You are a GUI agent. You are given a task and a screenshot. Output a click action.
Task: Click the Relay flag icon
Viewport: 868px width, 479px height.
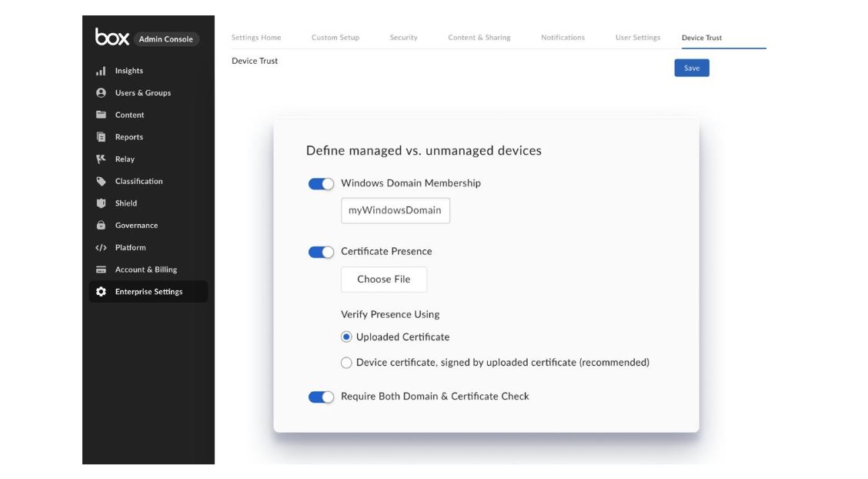point(101,159)
